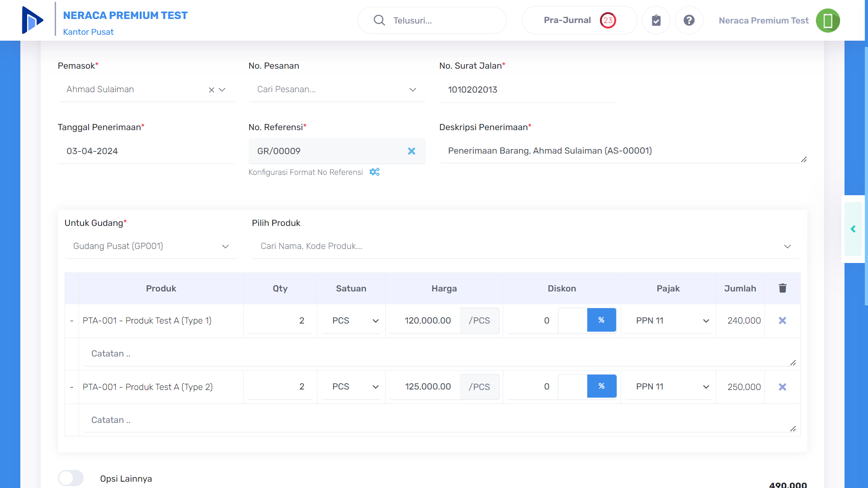Click the 125,000.00 price field
The image size is (868, 488).
click(425, 387)
